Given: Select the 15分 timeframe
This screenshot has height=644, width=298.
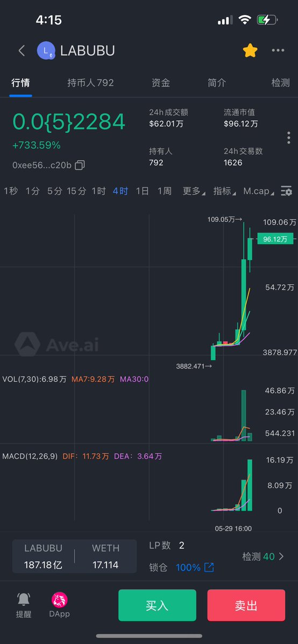Looking at the screenshot, I should pyautogui.click(x=76, y=191).
